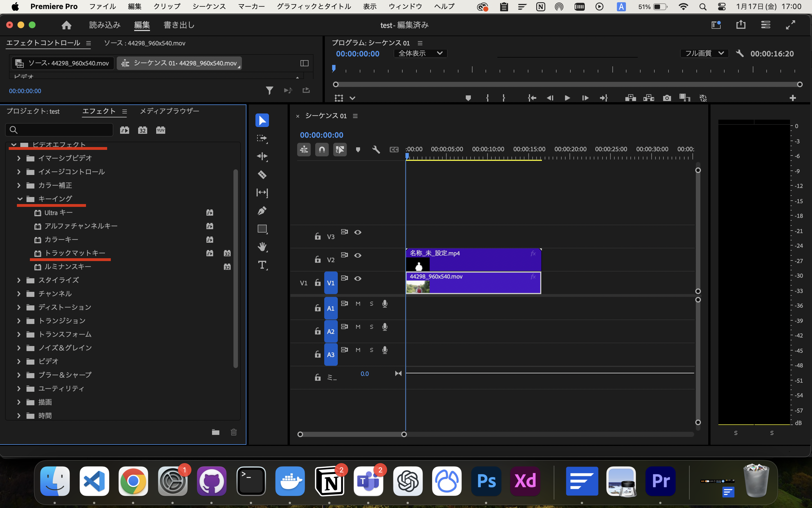Image resolution: width=812 pixels, height=508 pixels.
Task: Toggle V1 track output eye
Action: (358, 279)
